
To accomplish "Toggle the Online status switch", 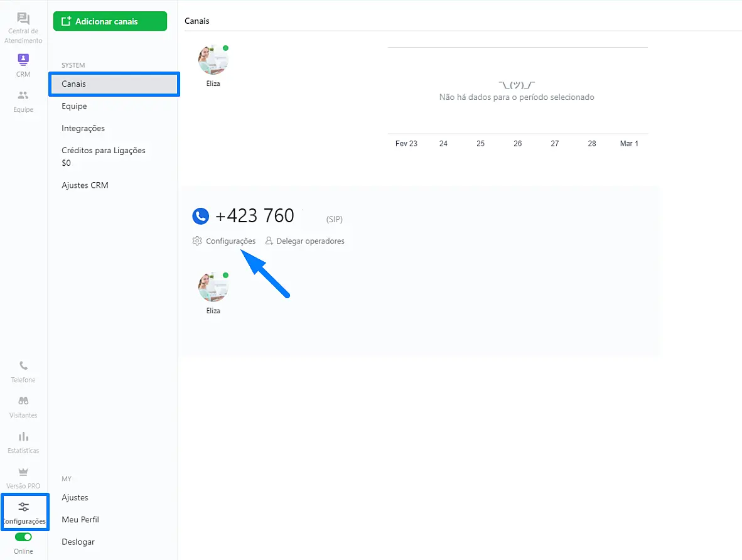I will 23,537.
